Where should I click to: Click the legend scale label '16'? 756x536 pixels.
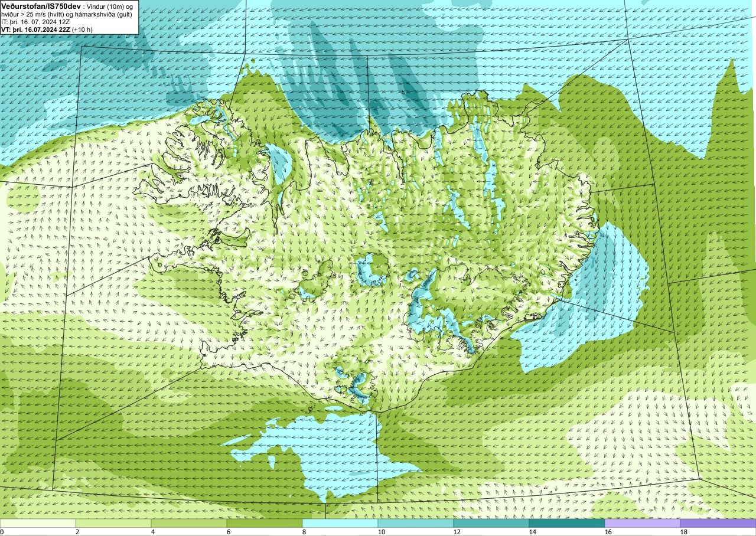click(608, 532)
